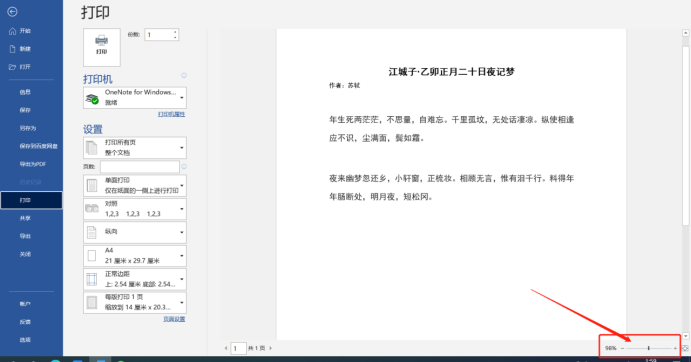Select the highlighted 打印 sidebar entry
Viewport: 691px width, 362px height.
pyautogui.click(x=31, y=200)
